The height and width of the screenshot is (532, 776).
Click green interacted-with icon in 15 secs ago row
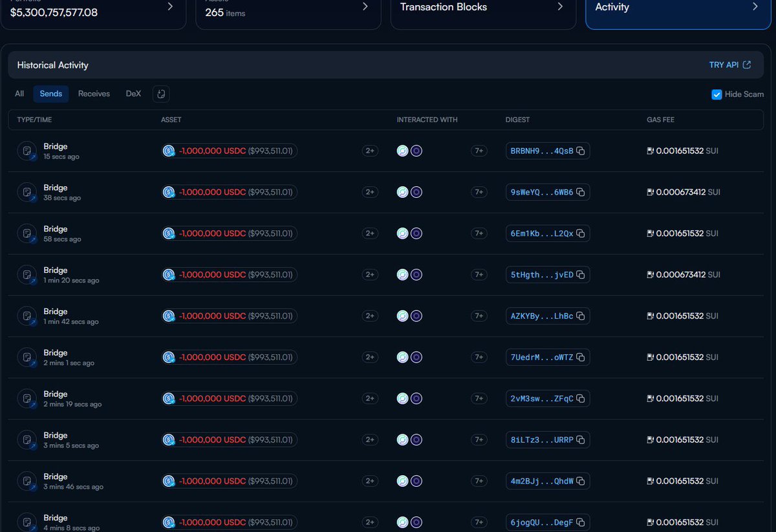[402, 151]
